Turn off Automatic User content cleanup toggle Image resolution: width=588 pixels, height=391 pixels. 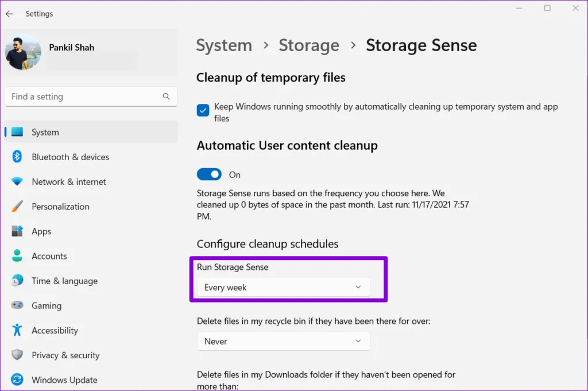pos(210,175)
